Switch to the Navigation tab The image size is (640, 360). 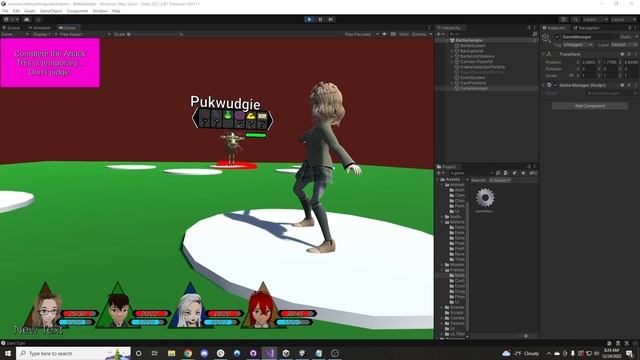pyautogui.click(x=587, y=28)
